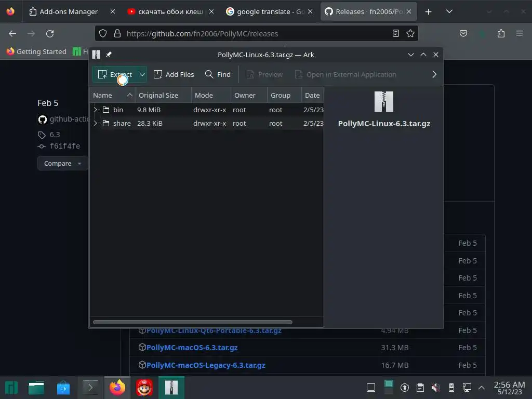
Task: Open the software store taskbar icon
Action: click(x=63, y=388)
